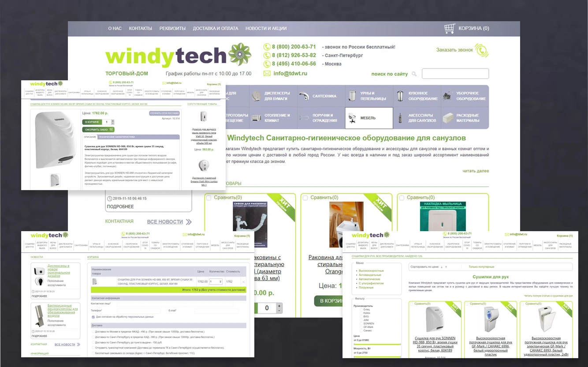
Task: Click Телефон input field in cart page
Action: pos(138,311)
